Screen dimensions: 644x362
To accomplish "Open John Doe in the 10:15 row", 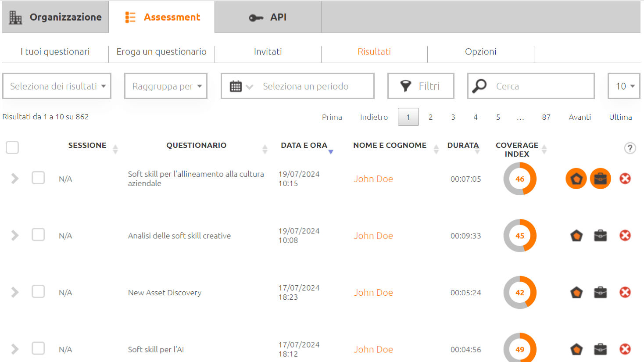I will point(373,179).
